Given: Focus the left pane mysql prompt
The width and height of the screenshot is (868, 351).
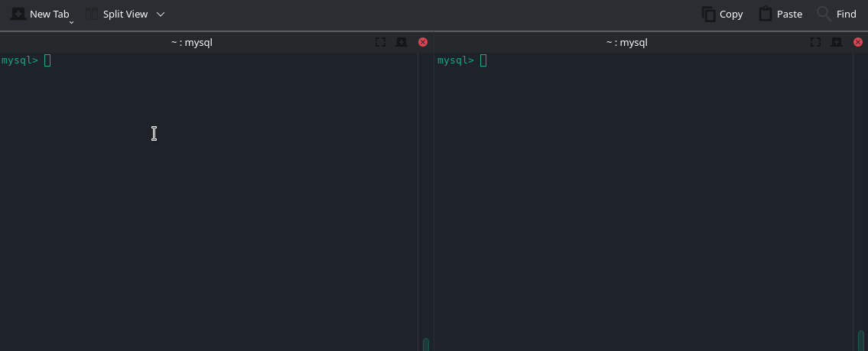Looking at the screenshot, I should (x=26, y=60).
